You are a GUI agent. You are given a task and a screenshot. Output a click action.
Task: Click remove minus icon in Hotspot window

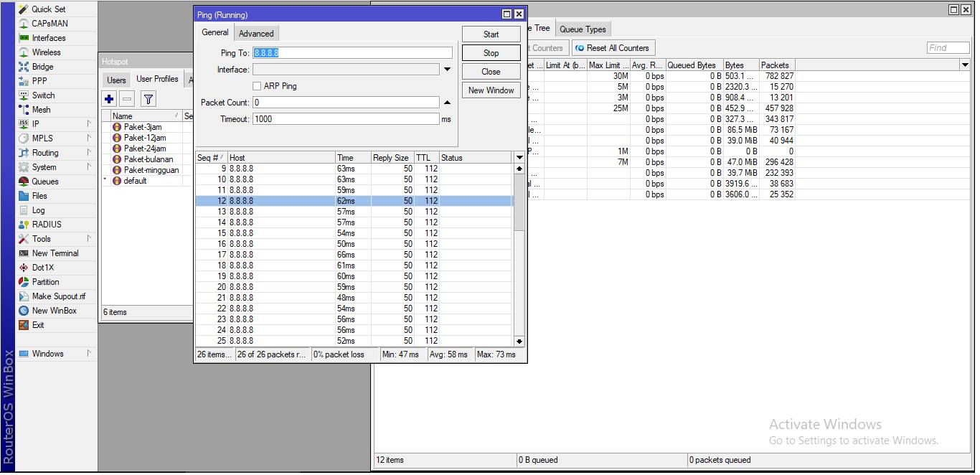(x=126, y=99)
